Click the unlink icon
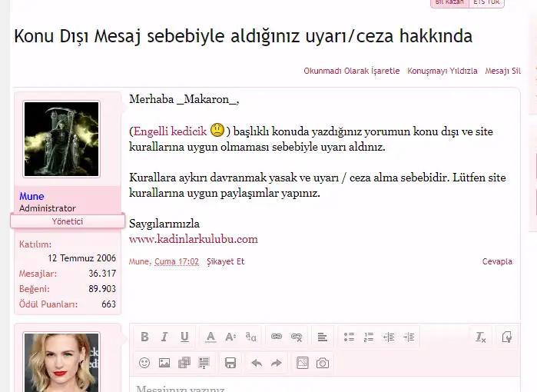 coord(297,337)
